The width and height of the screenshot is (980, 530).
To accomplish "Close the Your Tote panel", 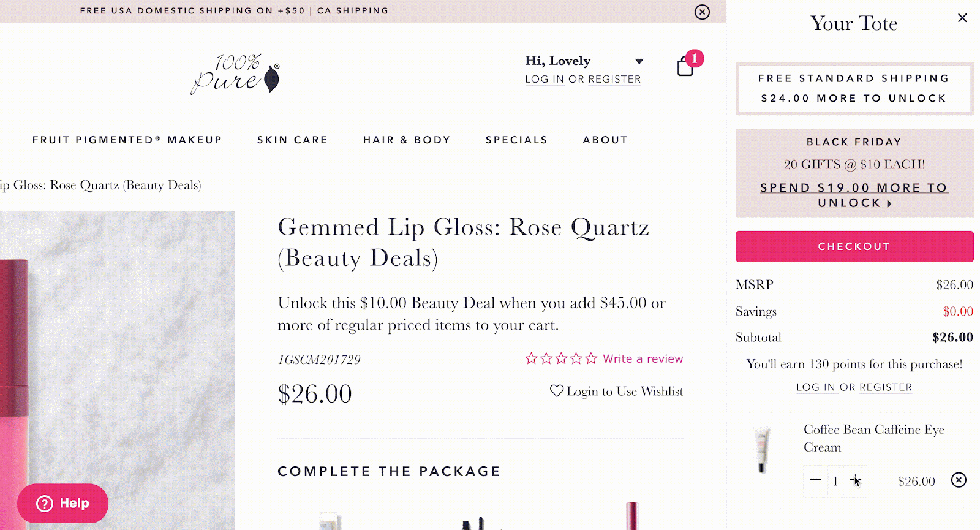I will (962, 18).
